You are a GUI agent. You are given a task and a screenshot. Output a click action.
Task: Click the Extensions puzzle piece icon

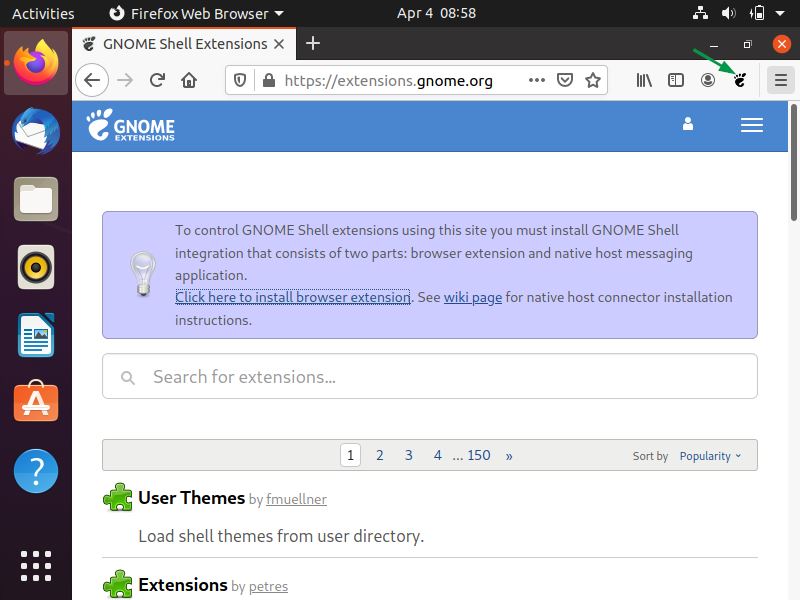(118, 584)
